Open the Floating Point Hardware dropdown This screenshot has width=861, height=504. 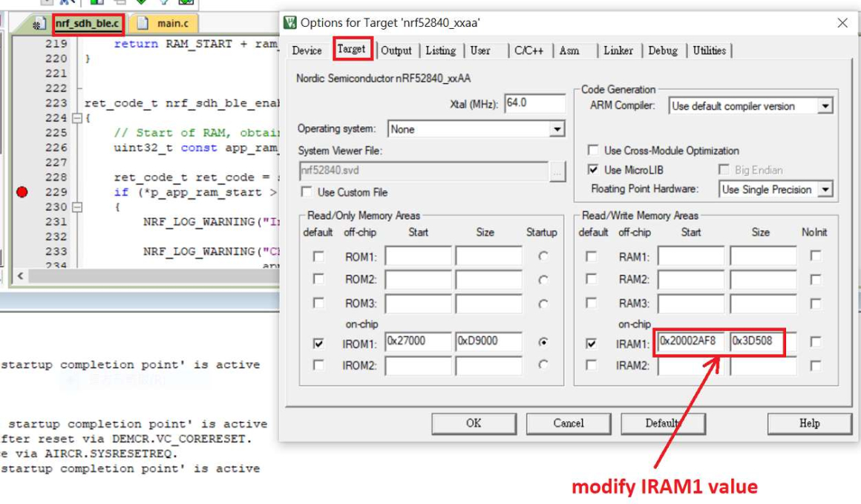click(x=825, y=190)
